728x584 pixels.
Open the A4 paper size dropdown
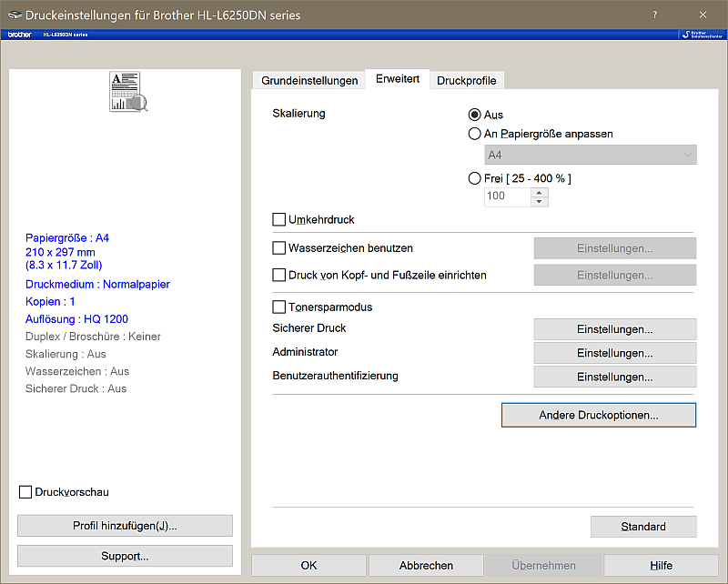point(590,155)
